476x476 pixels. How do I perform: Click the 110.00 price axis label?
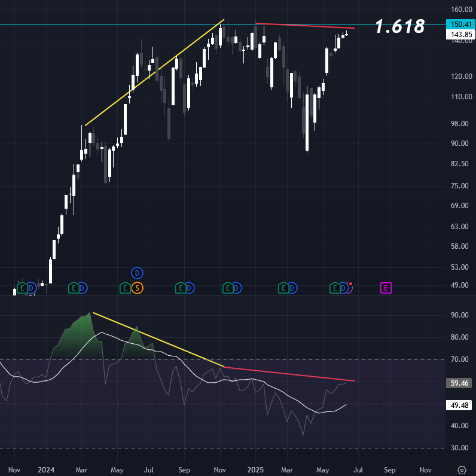tap(462, 97)
